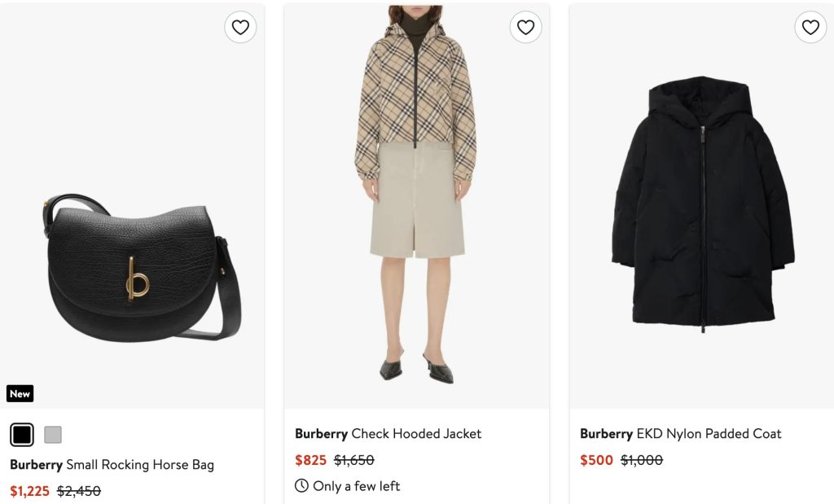
Task: Select the black color swatch
Action: pos(22,435)
